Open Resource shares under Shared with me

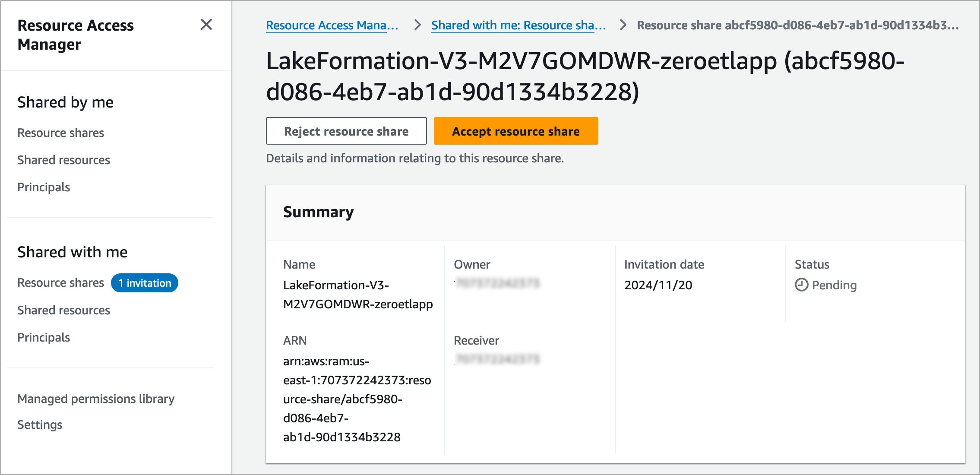pyautogui.click(x=61, y=283)
